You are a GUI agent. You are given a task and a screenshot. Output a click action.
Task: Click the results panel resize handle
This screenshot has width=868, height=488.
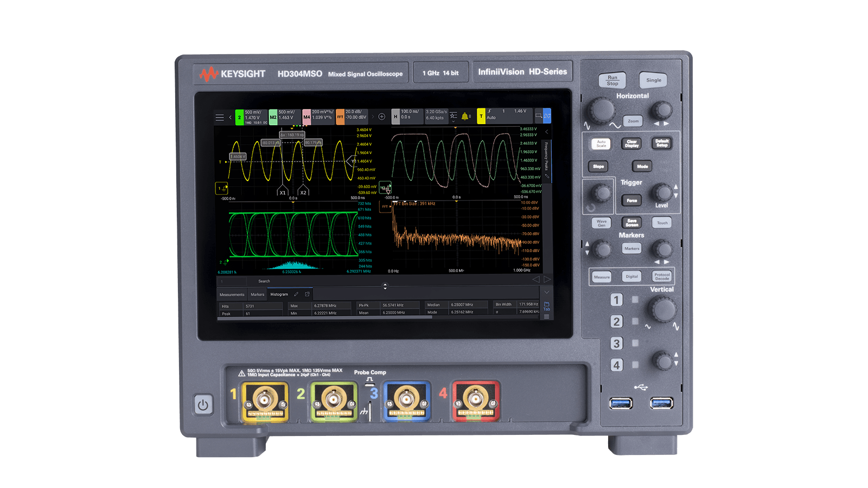point(385,286)
